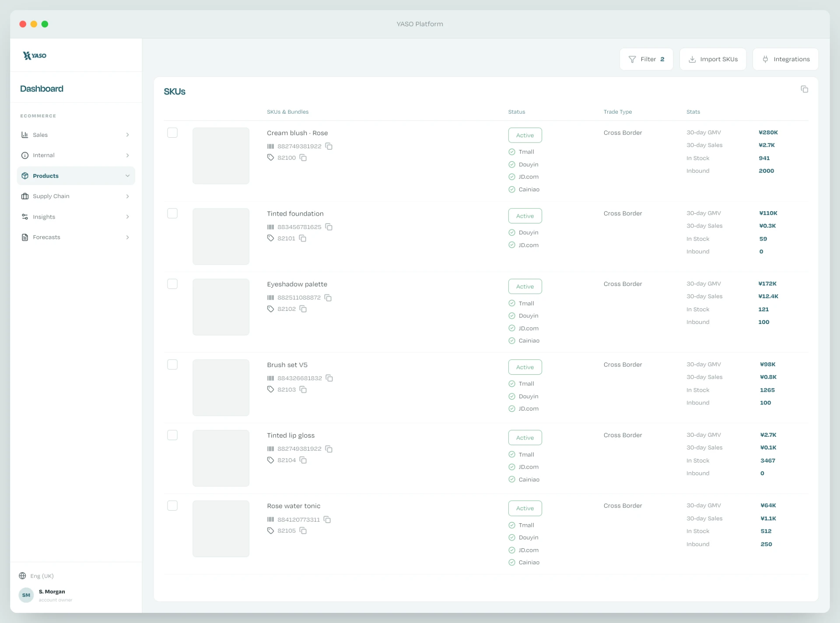The height and width of the screenshot is (623, 840).
Task: Expand the Insights section arrow
Action: [x=127, y=217]
